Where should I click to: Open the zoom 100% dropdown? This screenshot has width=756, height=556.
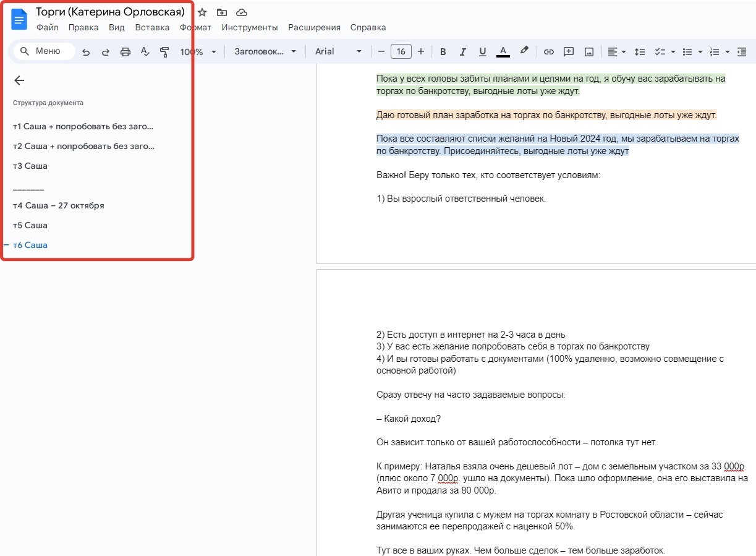click(198, 52)
